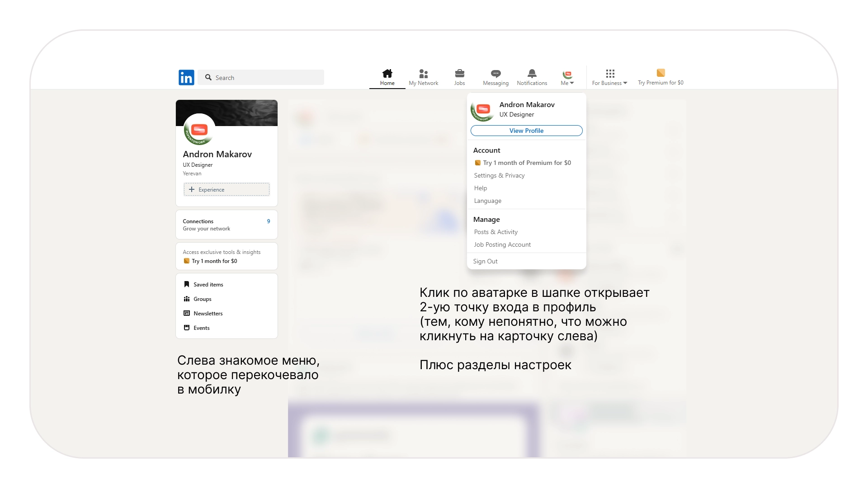868x488 pixels.
Task: Click Sign Out in dropdown
Action: pos(485,261)
